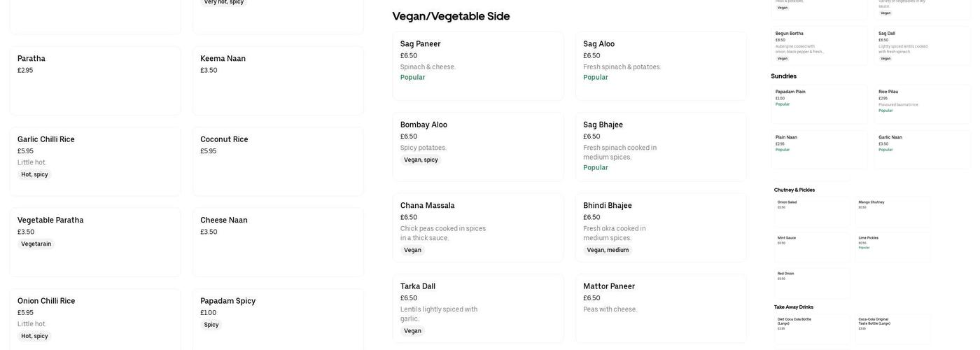Choose the Mattor Paneer card
Viewport: 980px width, 350px height.
[661, 308]
